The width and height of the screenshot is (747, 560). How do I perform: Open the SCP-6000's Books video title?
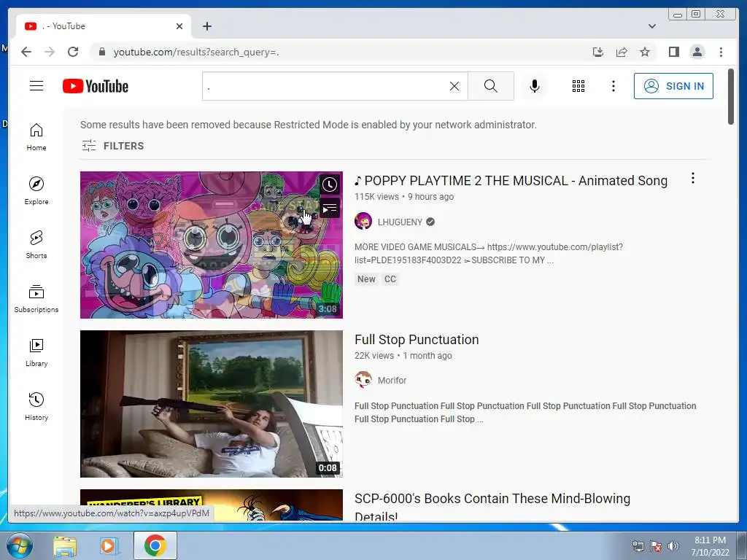tap(492, 507)
